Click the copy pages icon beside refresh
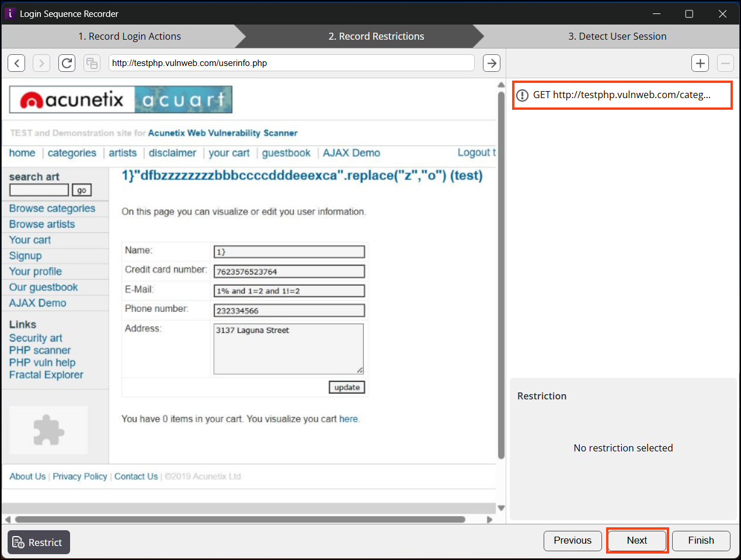 92,63
